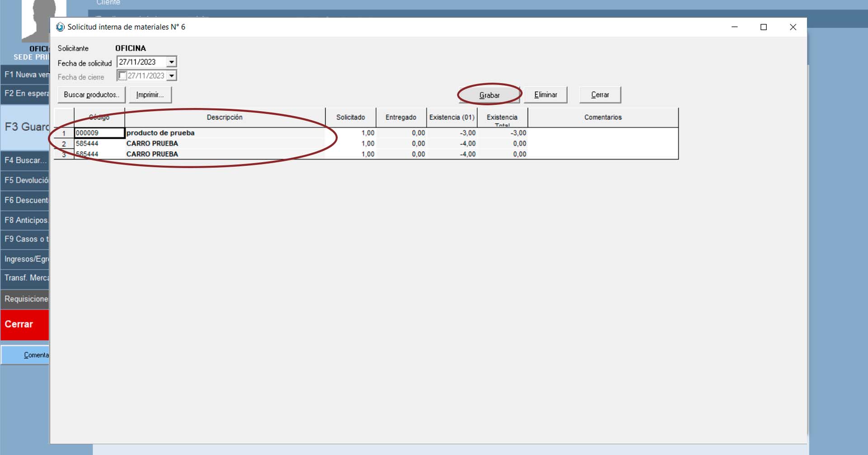Viewport: 868px width, 455px height.
Task: Select the code cell 000009
Action: [x=99, y=133]
